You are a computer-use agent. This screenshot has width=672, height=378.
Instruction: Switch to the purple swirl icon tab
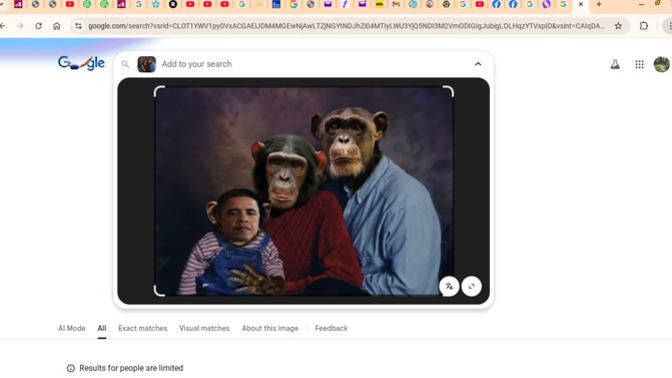(x=546, y=4)
